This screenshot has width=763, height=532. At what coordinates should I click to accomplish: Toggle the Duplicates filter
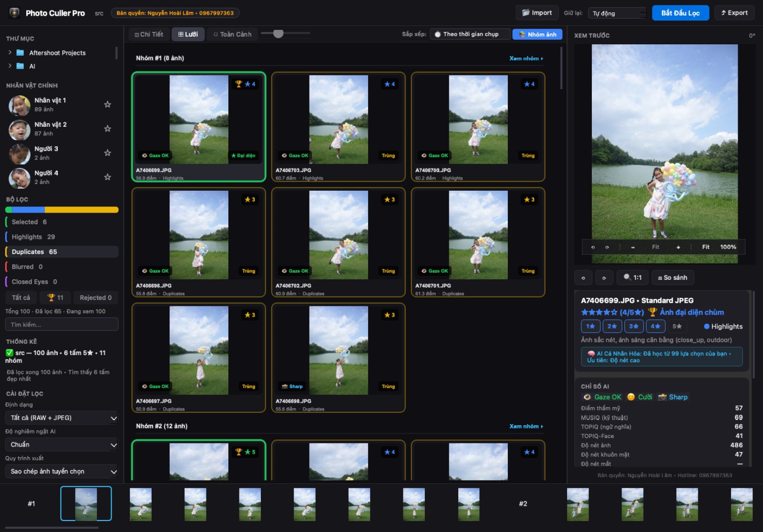click(x=62, y=252)
